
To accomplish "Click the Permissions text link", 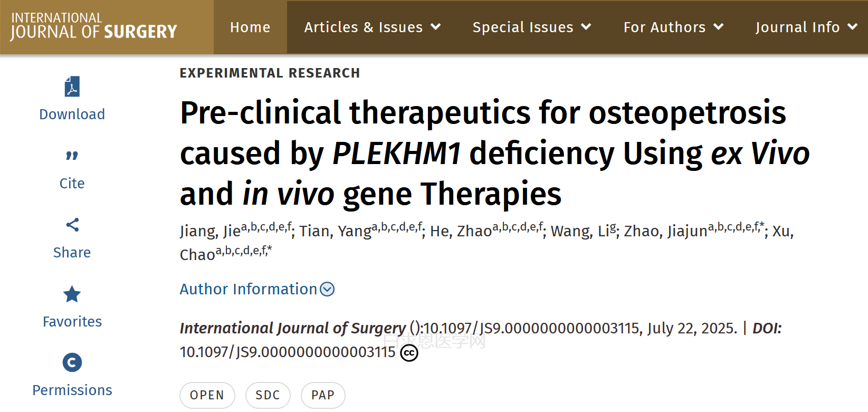I will [x=72, y=390].
